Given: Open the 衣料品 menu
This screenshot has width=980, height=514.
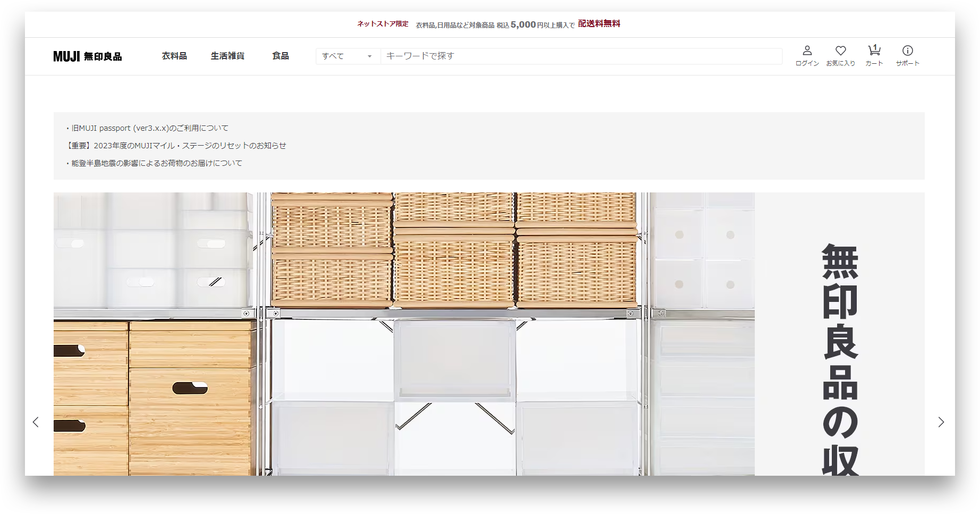Looking at the screenshot, I should click(174, 56).
